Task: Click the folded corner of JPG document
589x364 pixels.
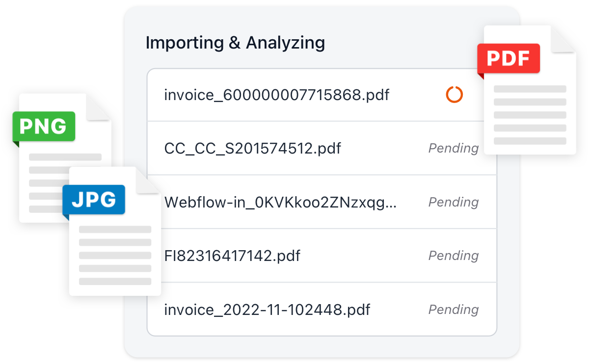Action: point(147,180)
